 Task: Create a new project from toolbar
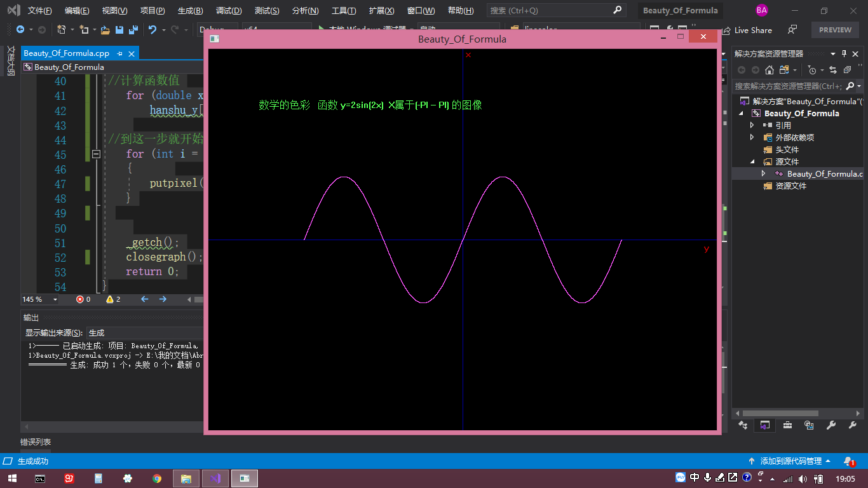point(62,30)
